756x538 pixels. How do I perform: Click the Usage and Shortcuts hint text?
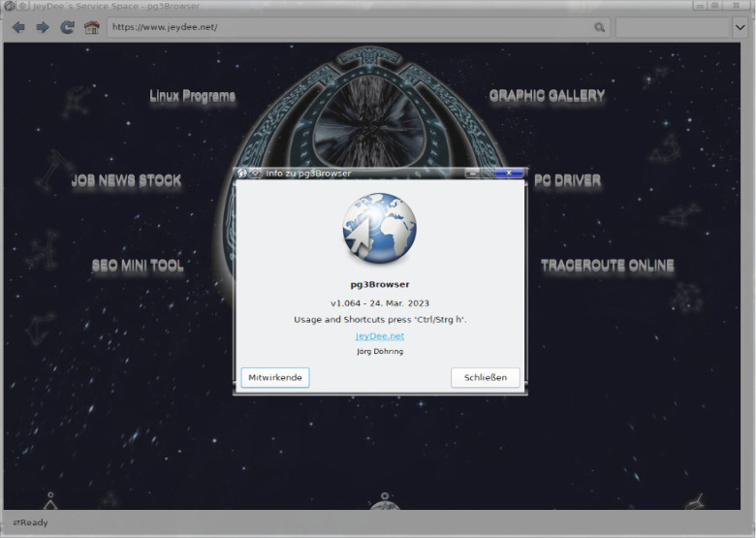380,320
